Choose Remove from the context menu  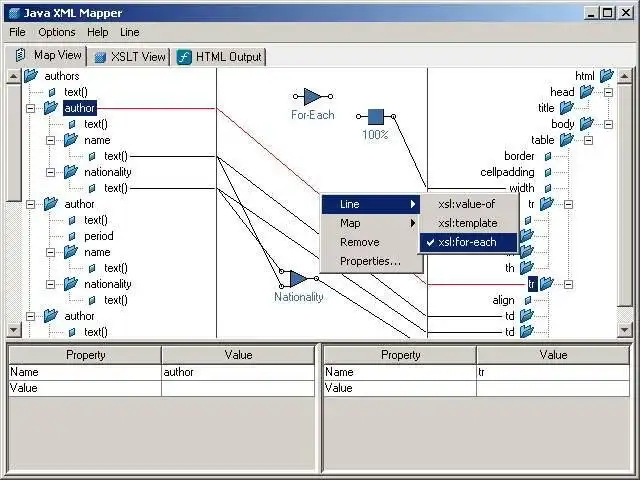click(x=371, y=242)
